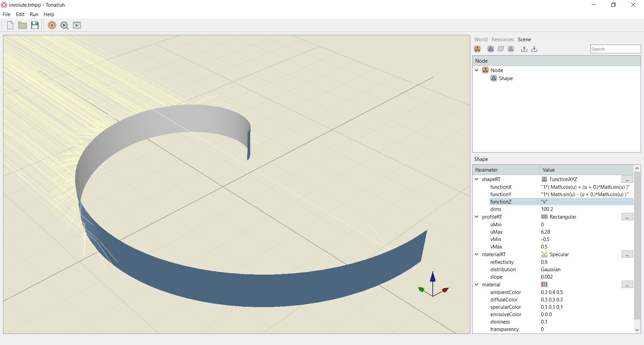
Task: Click the reflectivity value 0.9
Action: (x=544, y=262)
